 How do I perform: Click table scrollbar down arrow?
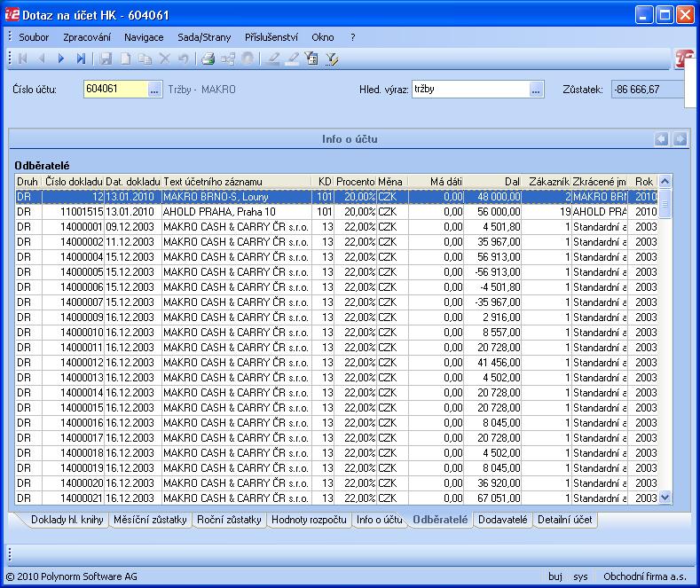point(665,498)
